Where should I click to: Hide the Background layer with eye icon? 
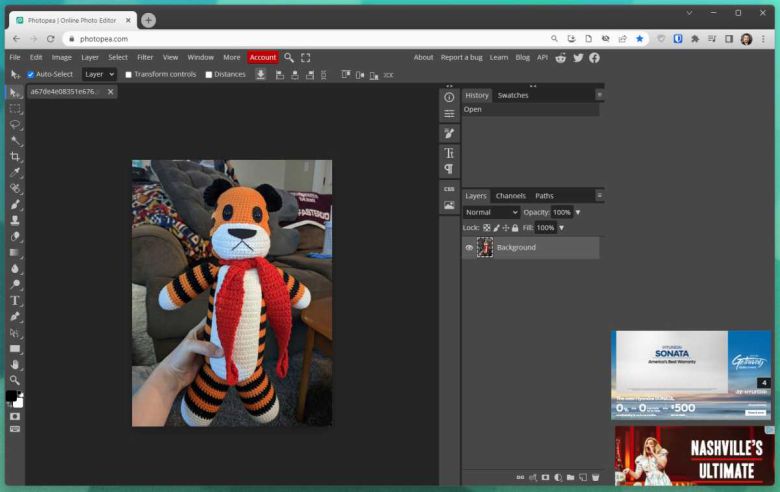point(469,248)
